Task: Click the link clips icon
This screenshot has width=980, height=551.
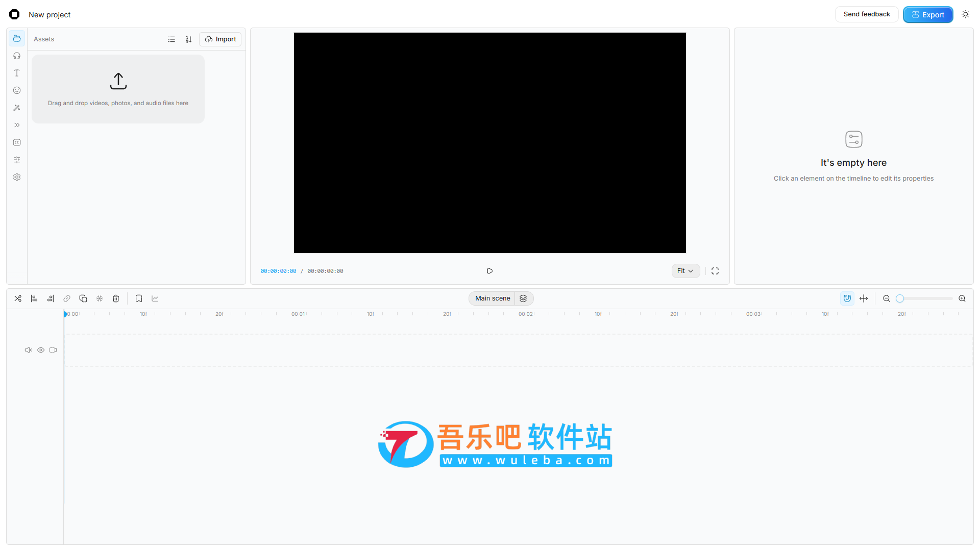Action: [x=67, y=298]
